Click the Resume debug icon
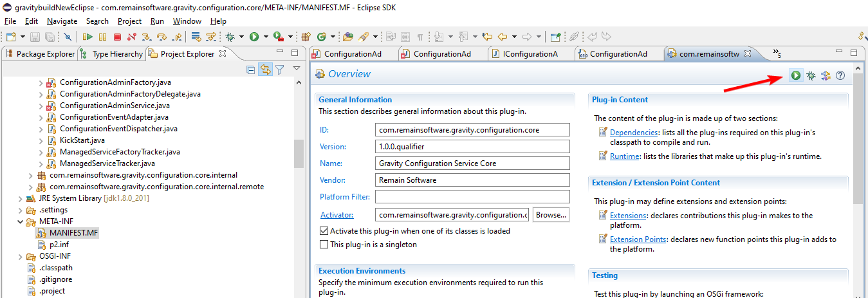 tap(88, 37)
